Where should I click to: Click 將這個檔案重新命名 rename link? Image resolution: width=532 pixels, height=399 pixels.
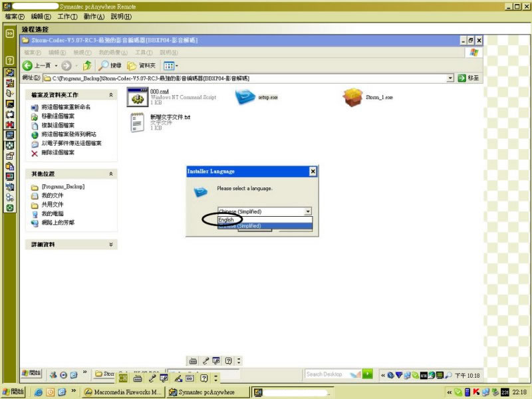(x=66, y=107)
